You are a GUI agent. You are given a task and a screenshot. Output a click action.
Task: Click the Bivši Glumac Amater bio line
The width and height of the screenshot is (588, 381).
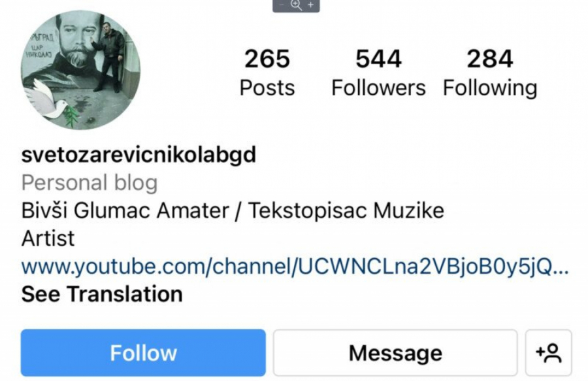(233, 210)
